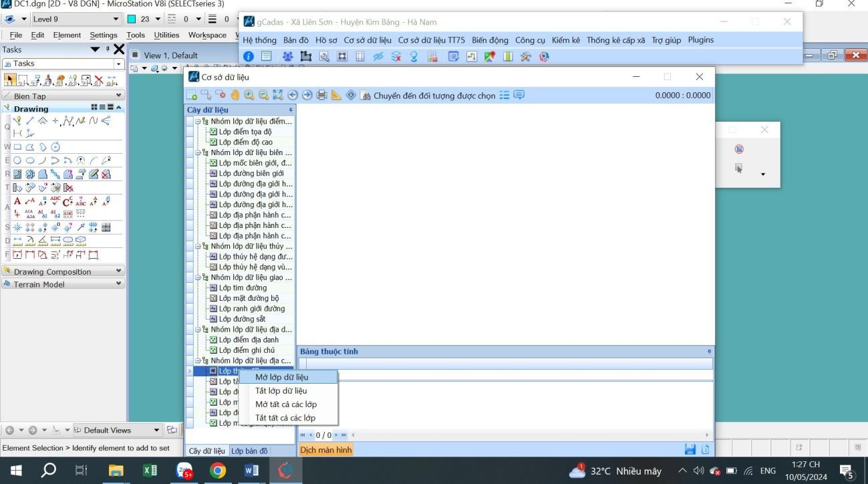868x484 pixels.
Task: Click the zoom in magnifier icon
Action: coord(249,96)
